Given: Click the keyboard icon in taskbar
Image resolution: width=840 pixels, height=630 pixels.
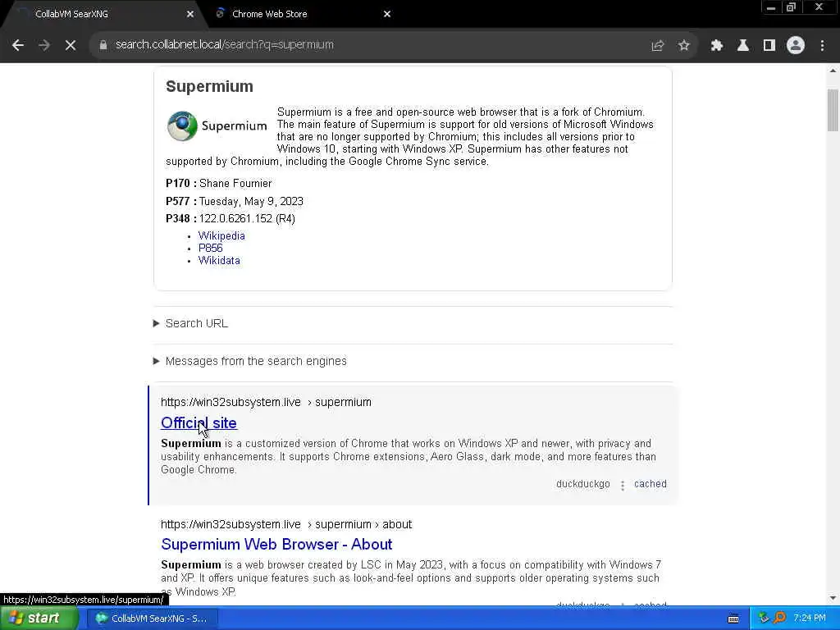Looking at the screenshot, I should pos(733,619).
